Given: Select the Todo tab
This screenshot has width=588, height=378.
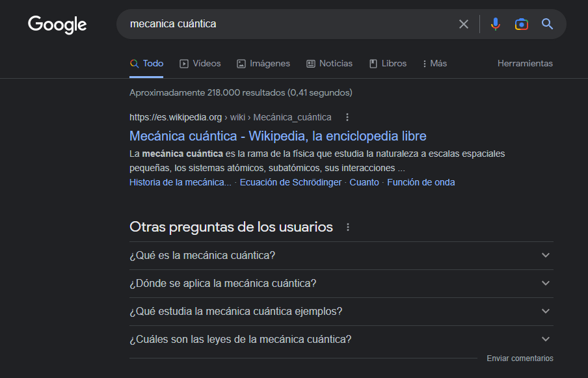Looking at the screenshot, I should (146, 63).
